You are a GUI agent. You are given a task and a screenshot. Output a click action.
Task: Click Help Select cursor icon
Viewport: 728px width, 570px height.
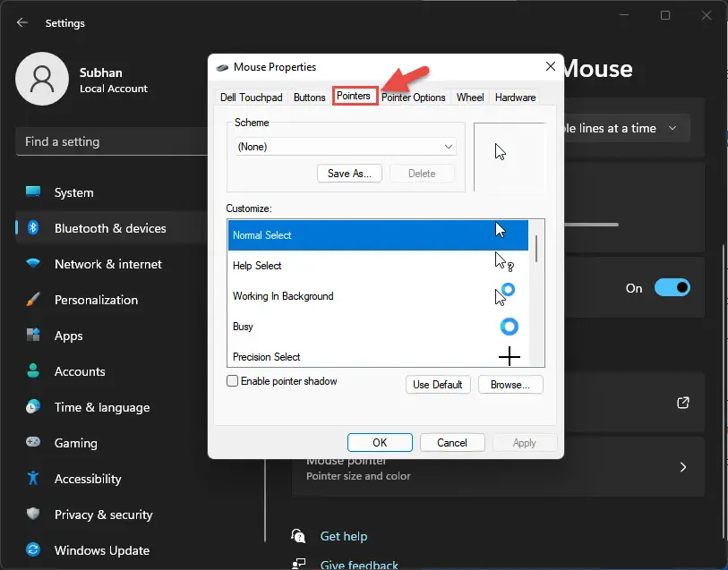(x=504, y=262)
